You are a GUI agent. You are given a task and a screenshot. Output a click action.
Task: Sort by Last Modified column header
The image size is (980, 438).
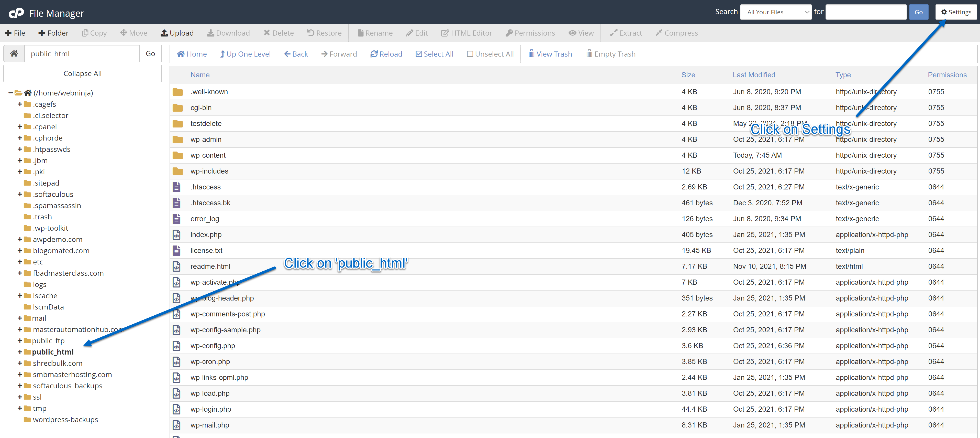click(754, 75)
